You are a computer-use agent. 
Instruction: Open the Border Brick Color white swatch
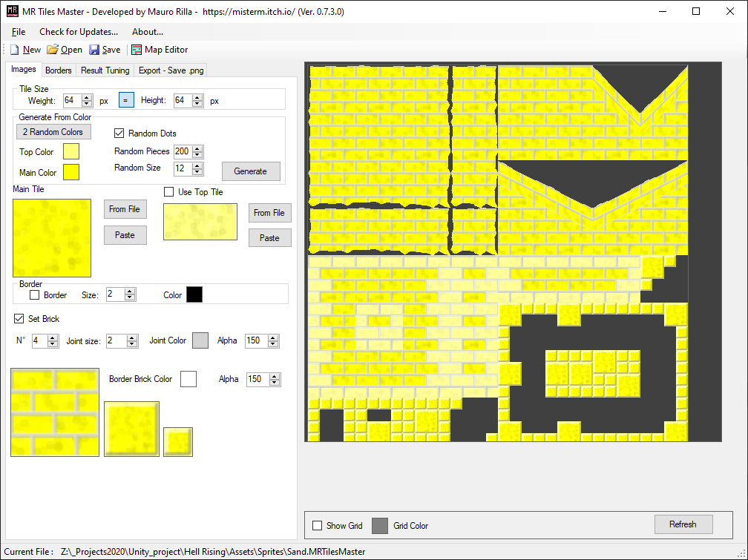188,379
